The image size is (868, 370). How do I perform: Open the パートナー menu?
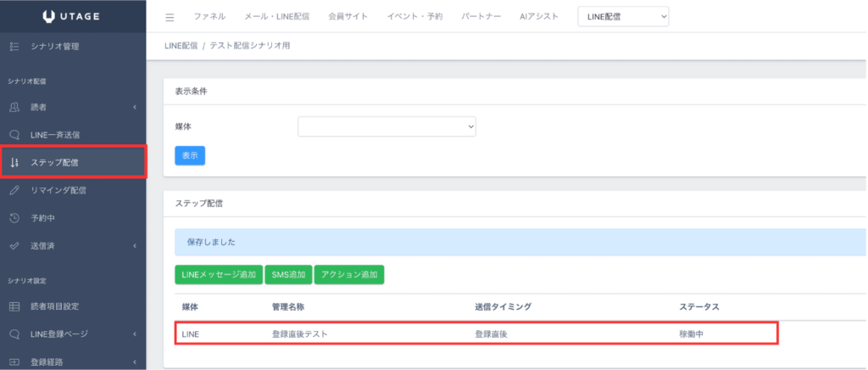coord(481,17)
